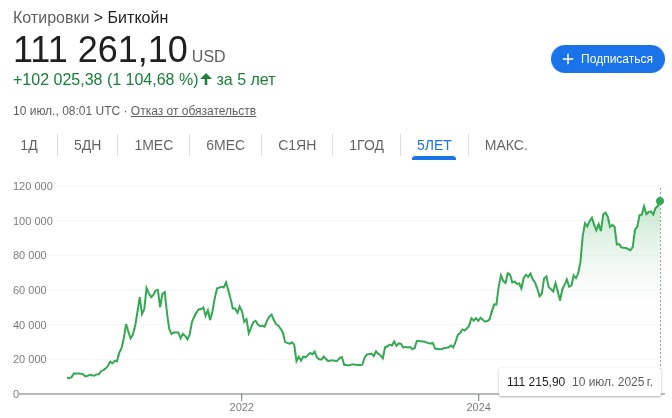Click the Котировки breadcrumb link
The width and height of the screenshot is (672, 418).
(x=51, y=18)
